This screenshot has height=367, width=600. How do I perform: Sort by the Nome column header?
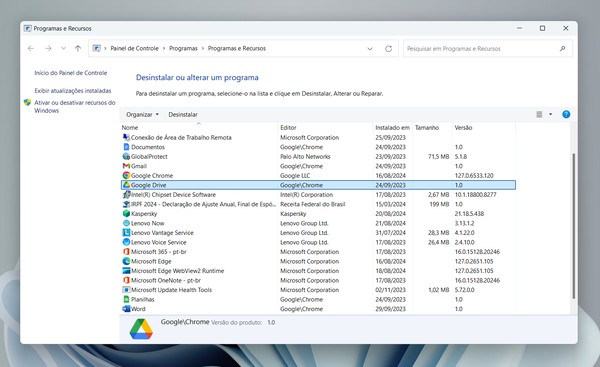[x=130, y=127]
